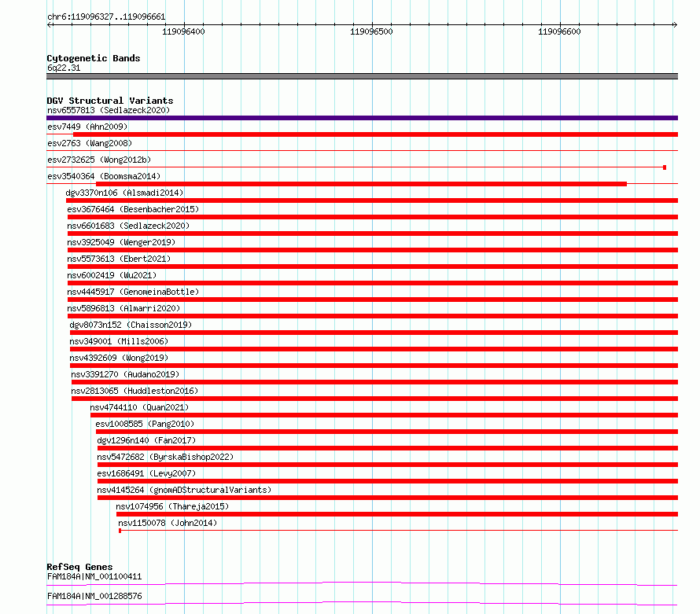Open the FAM184A|NM_001288576 gene label
Viewport: 700px width, 614px height.
(94, 596)
